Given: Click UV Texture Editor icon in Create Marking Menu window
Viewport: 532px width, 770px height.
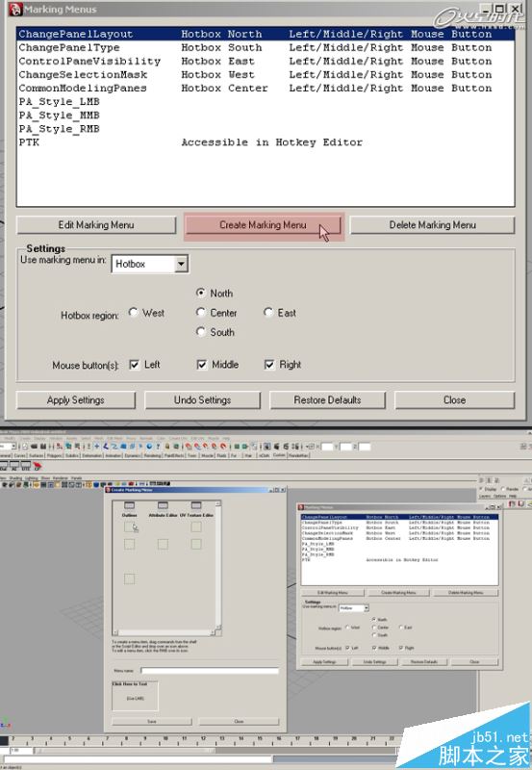Looking at the screenshot, I should pyautogui.click(x=196, y=506).
